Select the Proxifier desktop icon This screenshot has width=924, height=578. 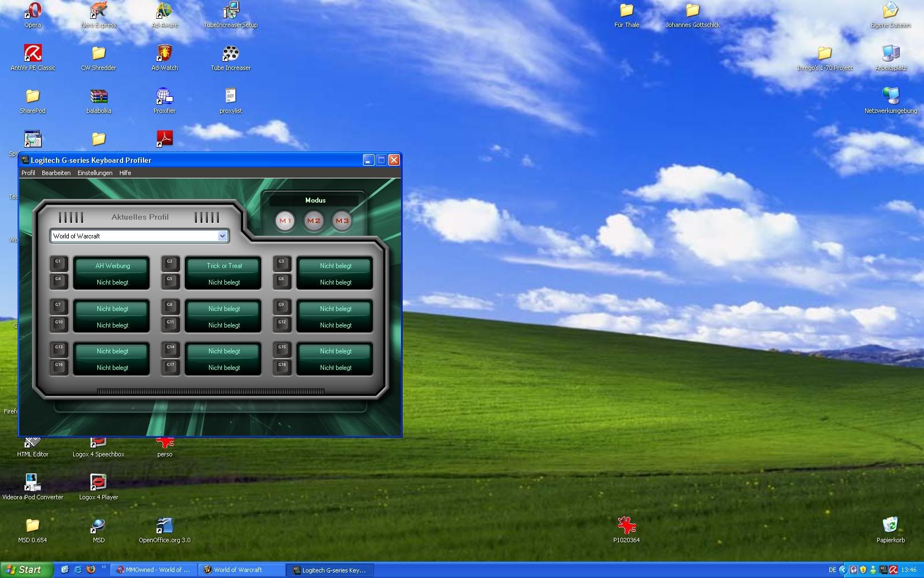164,101
